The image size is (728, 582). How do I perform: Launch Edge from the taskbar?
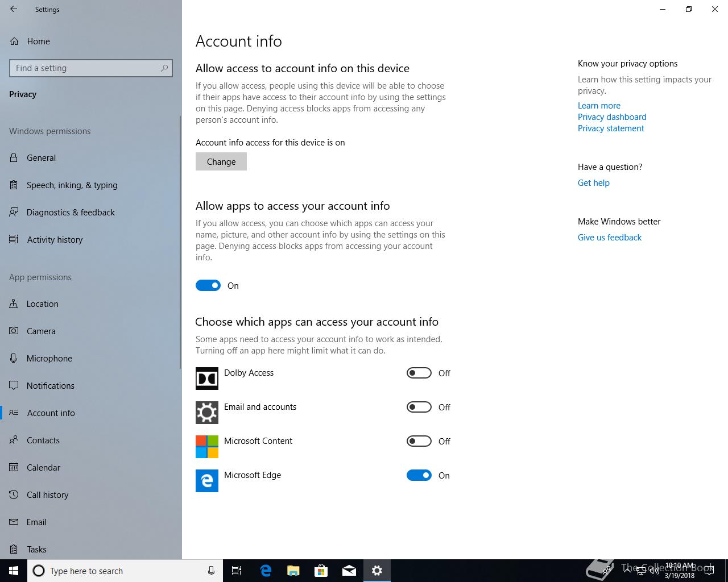point(266,571)
